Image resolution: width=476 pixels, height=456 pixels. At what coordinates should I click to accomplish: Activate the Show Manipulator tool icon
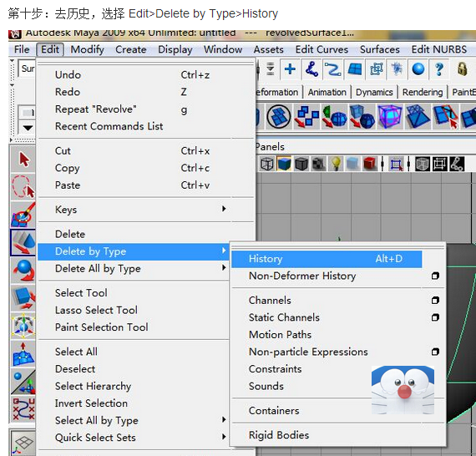pyautogui.click(x=23, y=382)
